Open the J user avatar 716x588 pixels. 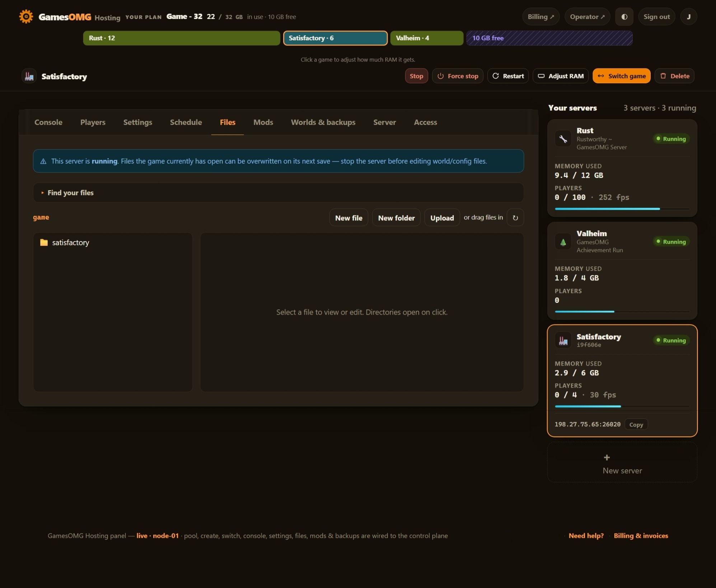pos(688,17)
